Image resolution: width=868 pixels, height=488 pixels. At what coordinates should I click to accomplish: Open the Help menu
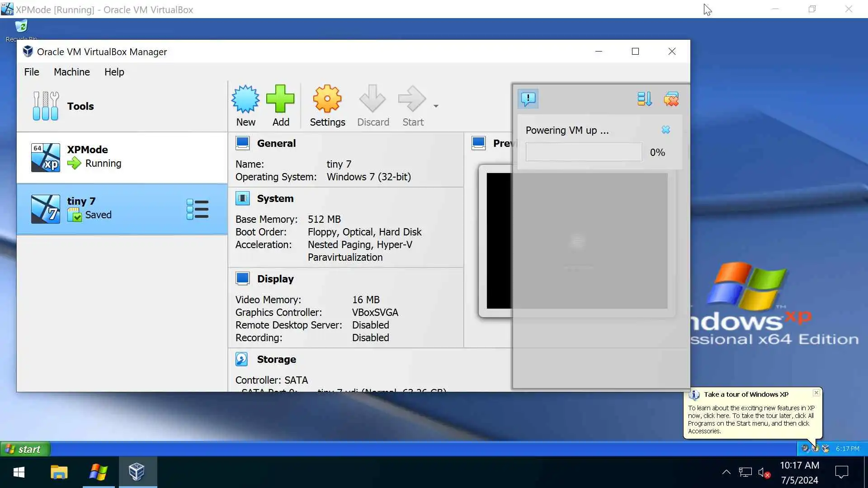coord(114,72)
